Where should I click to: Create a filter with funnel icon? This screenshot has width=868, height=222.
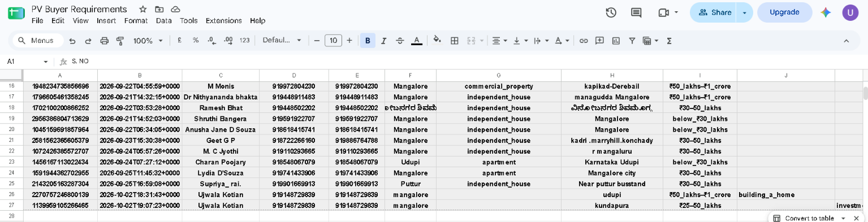(632, 41)
